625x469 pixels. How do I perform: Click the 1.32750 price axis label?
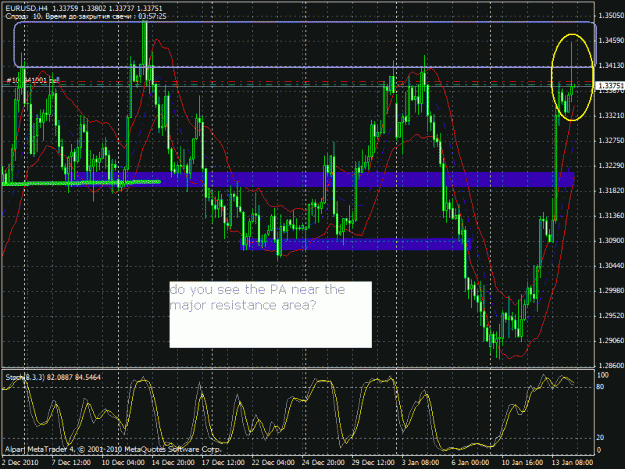[x=611, y=141]
